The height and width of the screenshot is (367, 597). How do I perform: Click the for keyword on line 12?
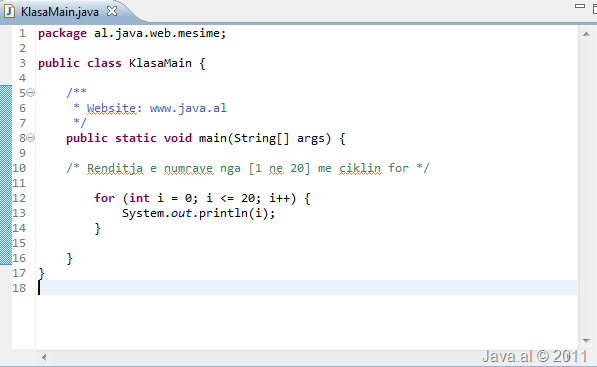pyautogui.click(x=104, y=198)
